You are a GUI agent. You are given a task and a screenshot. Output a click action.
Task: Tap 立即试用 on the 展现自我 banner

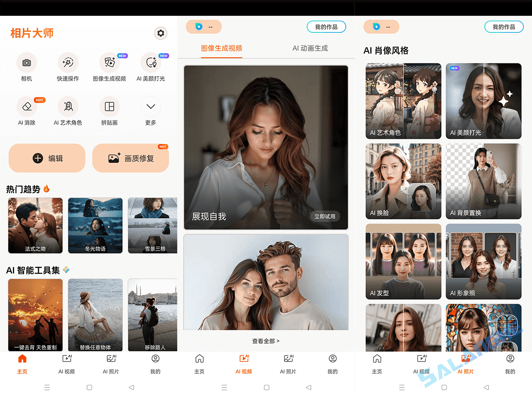click(x=325, y=216)
